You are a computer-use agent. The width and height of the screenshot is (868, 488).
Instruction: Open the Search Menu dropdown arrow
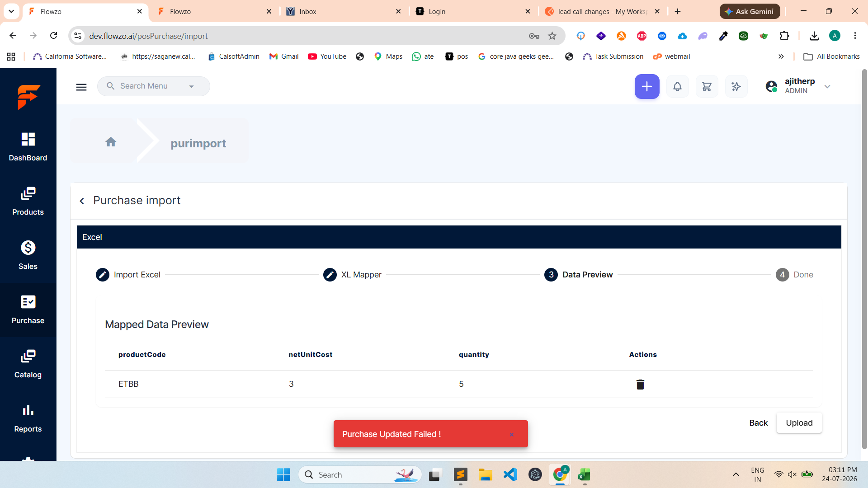click(x=191, y=86)
